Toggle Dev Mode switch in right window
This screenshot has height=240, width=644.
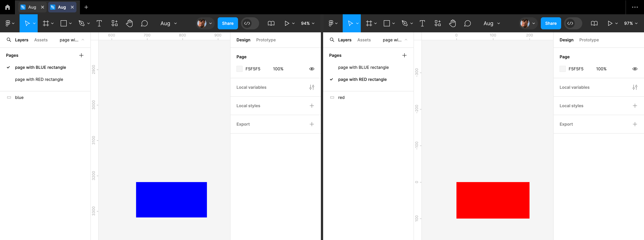573,23
